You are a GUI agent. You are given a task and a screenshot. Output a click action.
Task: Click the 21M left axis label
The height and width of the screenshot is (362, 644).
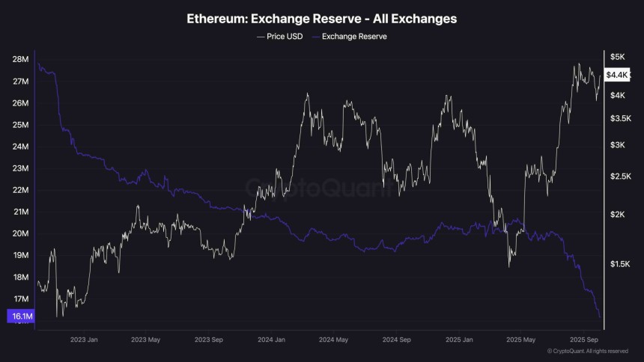click(20, 212)
